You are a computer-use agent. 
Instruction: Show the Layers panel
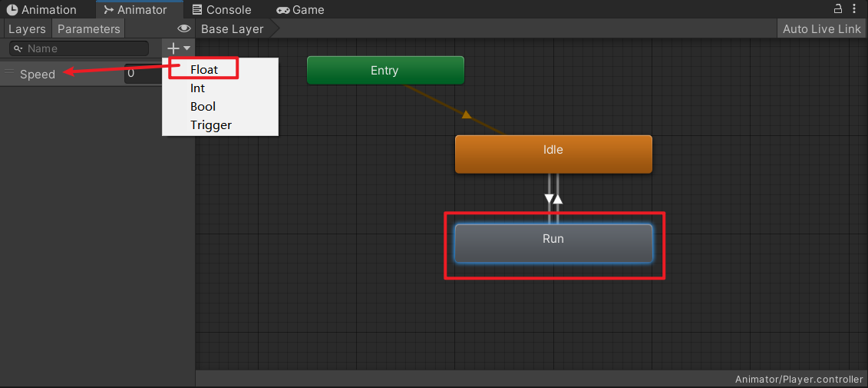[x=27, y=28]
